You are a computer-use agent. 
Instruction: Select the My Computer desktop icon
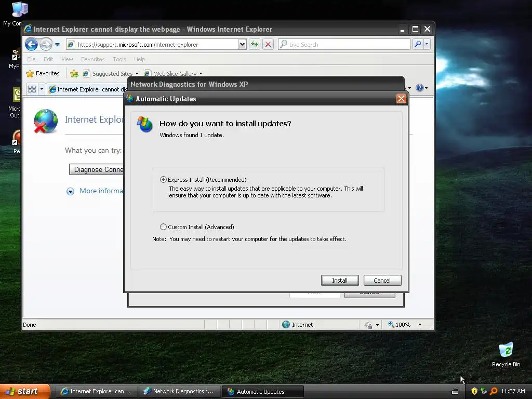point(13,14)
